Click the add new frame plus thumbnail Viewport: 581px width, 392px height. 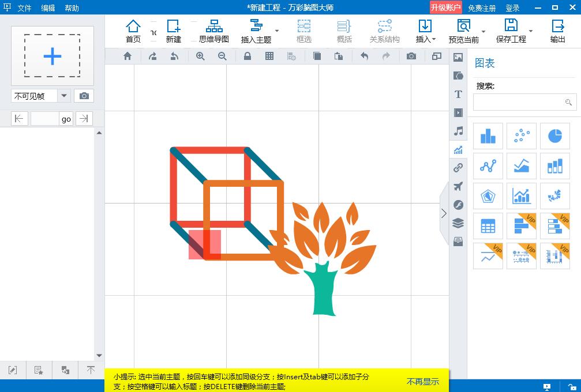coord(52,56)
